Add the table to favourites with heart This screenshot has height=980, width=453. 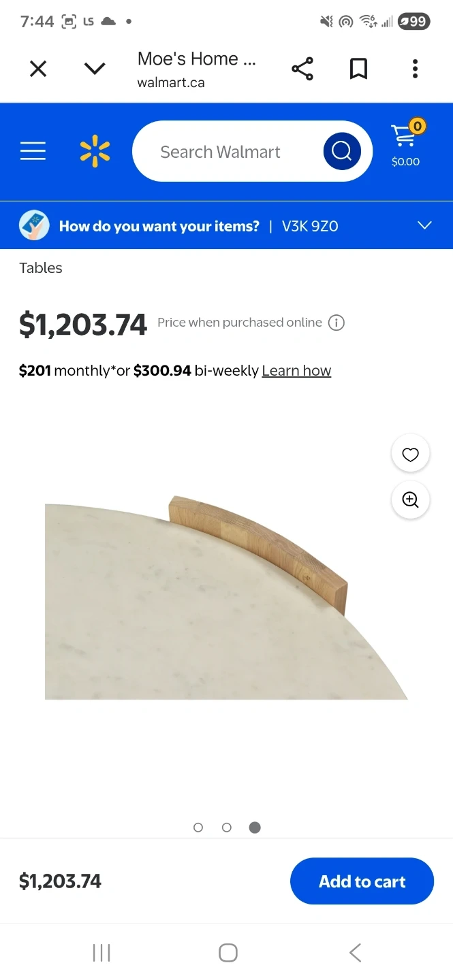(x=410, y=455)
